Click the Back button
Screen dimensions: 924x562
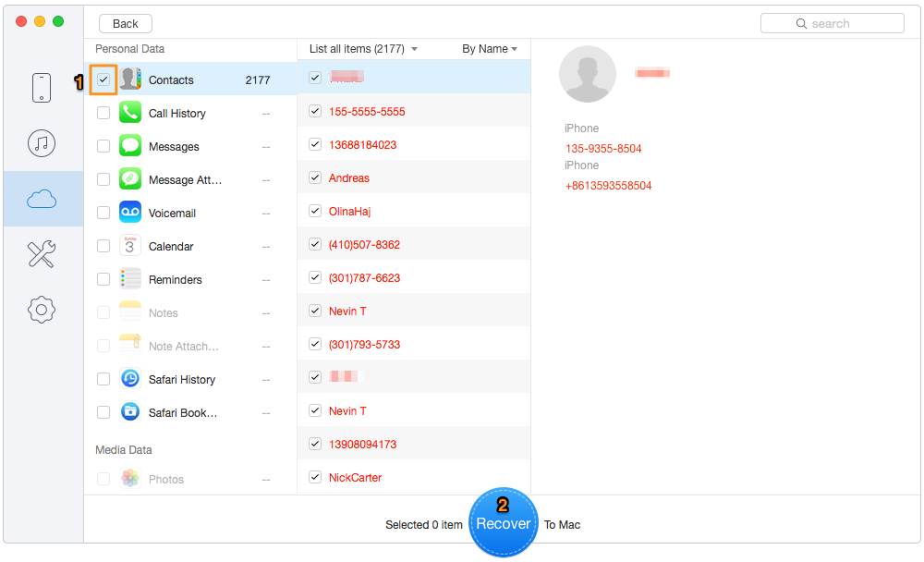coord(126,24)
